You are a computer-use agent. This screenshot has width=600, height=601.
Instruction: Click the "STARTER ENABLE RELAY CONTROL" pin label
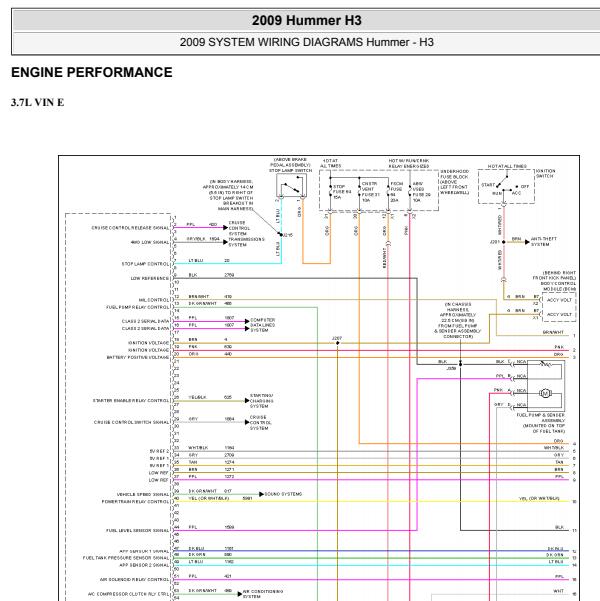(x=131, y=401)
